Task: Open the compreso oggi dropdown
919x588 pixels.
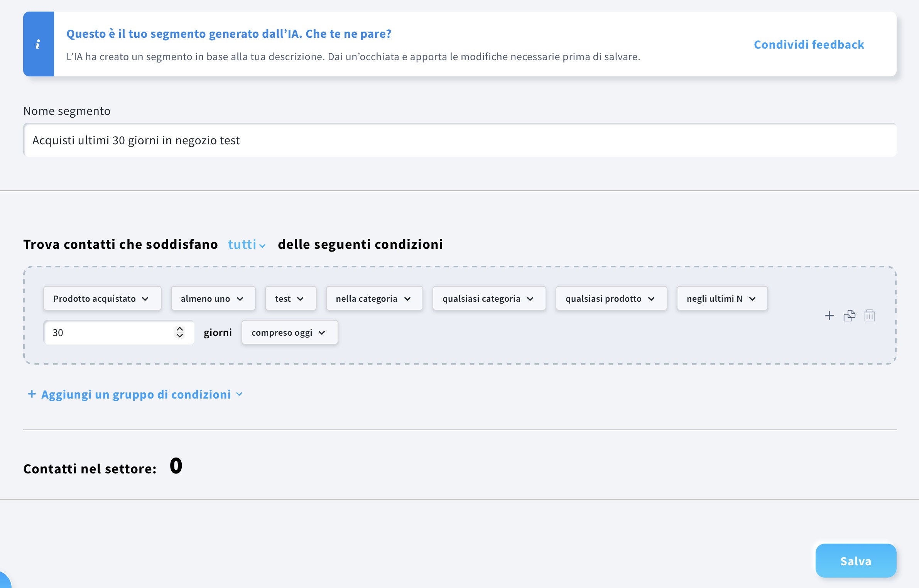Action: [289, 332]
